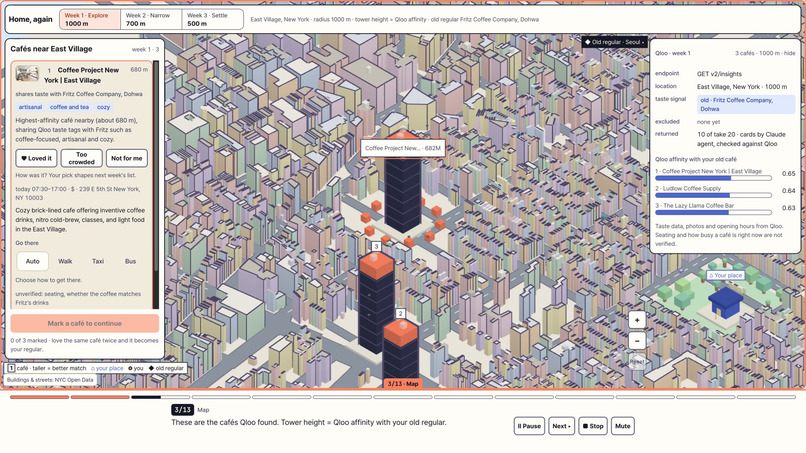Choose Walk travel mode

65,261
